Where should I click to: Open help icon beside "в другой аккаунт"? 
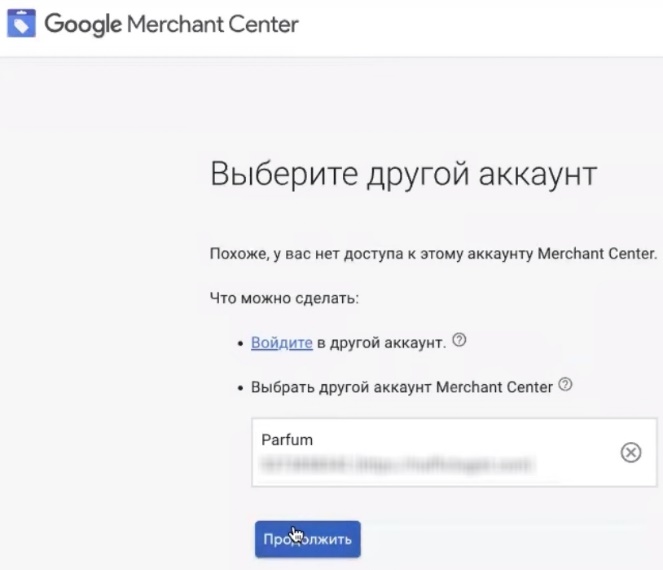pyautogui.click(x=460, y=341)
